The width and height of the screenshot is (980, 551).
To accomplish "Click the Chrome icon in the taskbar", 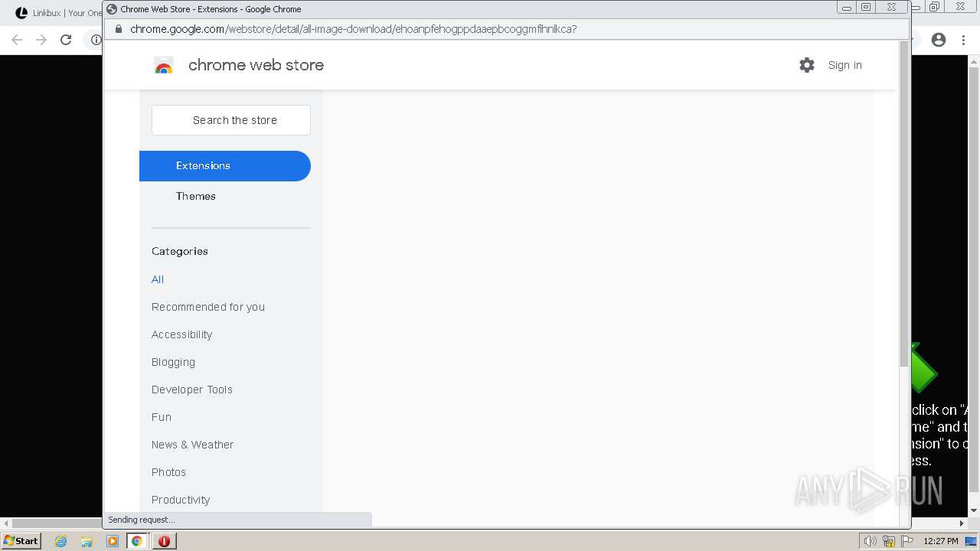I will coord(136,541).
